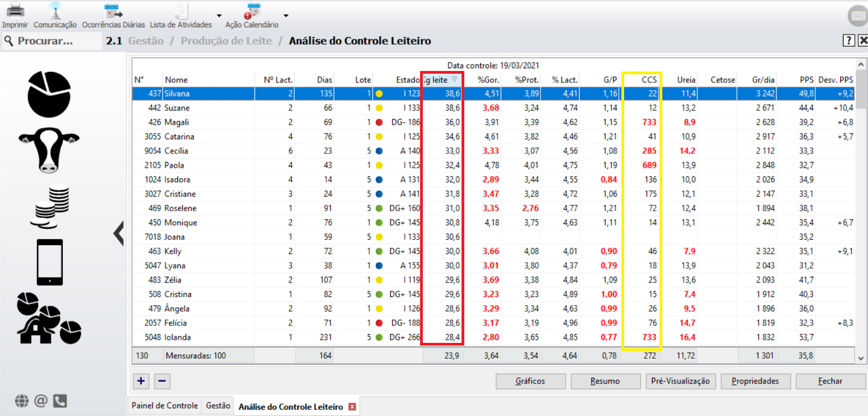Click the plus add button
Image resolution: width=868 pixels, height=416 pixels.
pos(141,381)
